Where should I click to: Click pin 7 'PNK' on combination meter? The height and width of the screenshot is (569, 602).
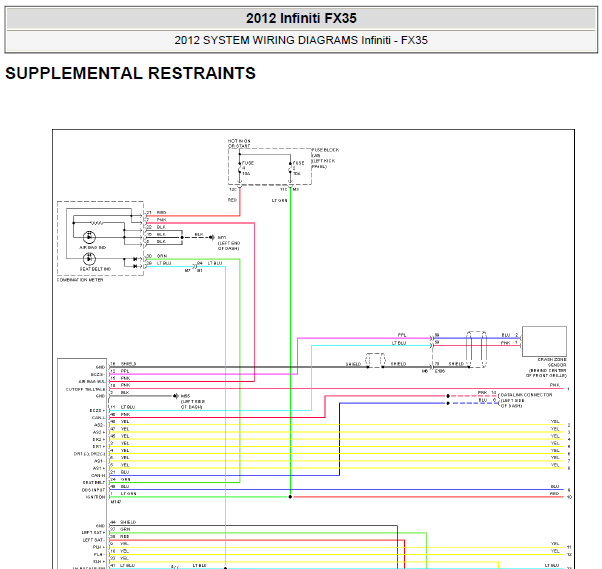click(157, 220)
